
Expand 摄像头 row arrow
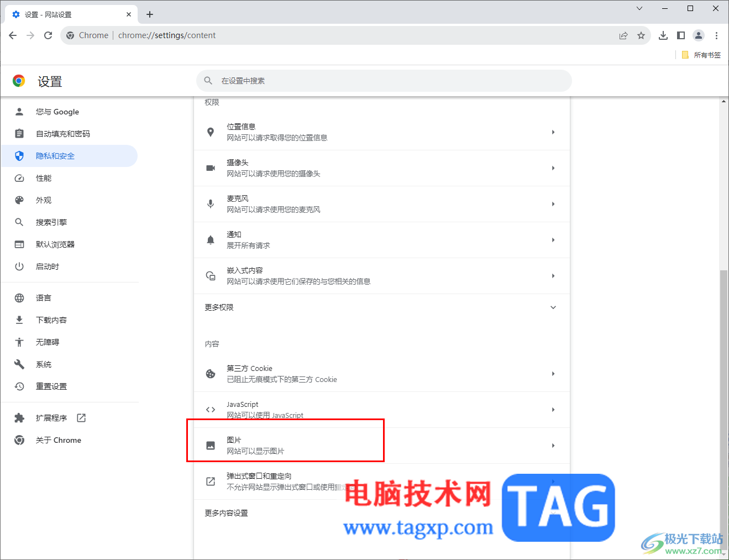click(x=553, y=168)
